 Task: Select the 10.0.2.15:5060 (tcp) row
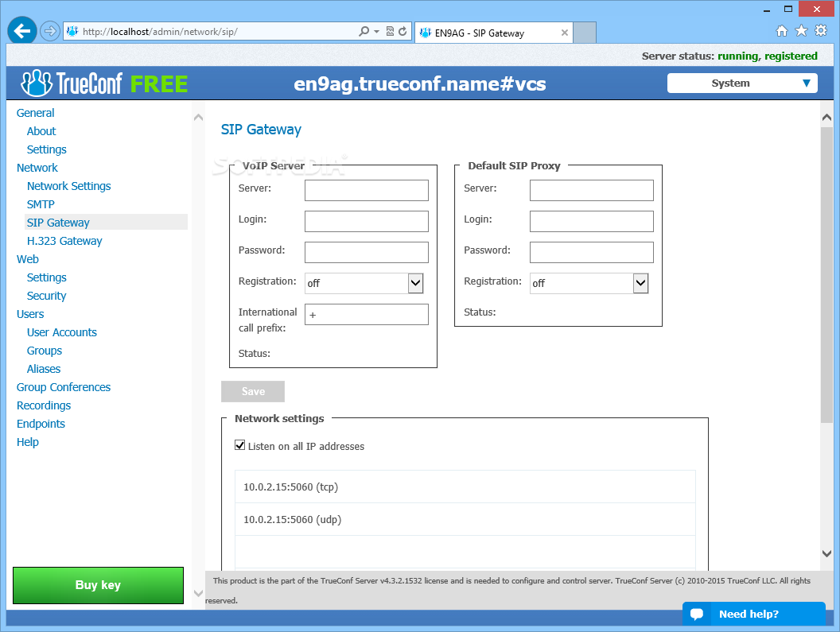(x=465, y=487)
